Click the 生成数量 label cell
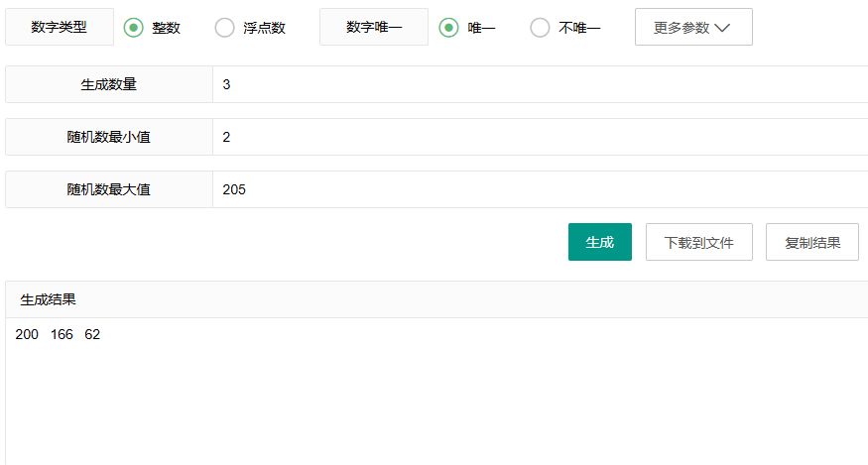The width and height of the screenshot is (868, 465). click(x=109, y=84)
